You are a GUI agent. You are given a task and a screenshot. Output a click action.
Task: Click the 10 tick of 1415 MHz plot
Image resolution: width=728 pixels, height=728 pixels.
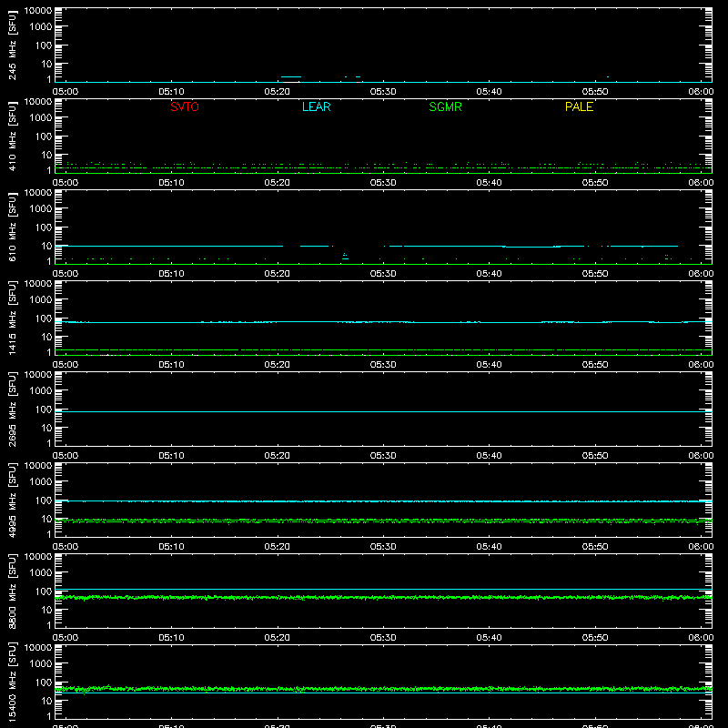tap(46, 337)
